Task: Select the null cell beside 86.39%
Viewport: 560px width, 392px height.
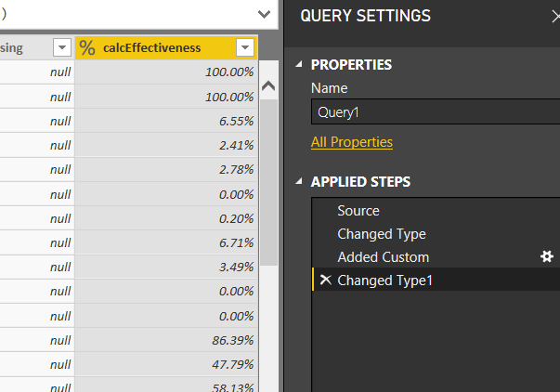Action: click(x=37, y=340)
